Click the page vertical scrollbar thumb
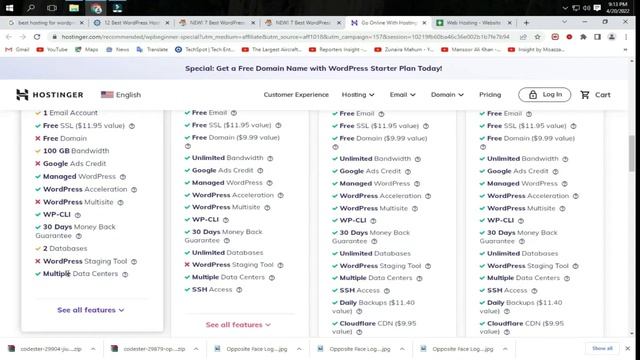Screen dimensions: 640x360 [632, 153]
